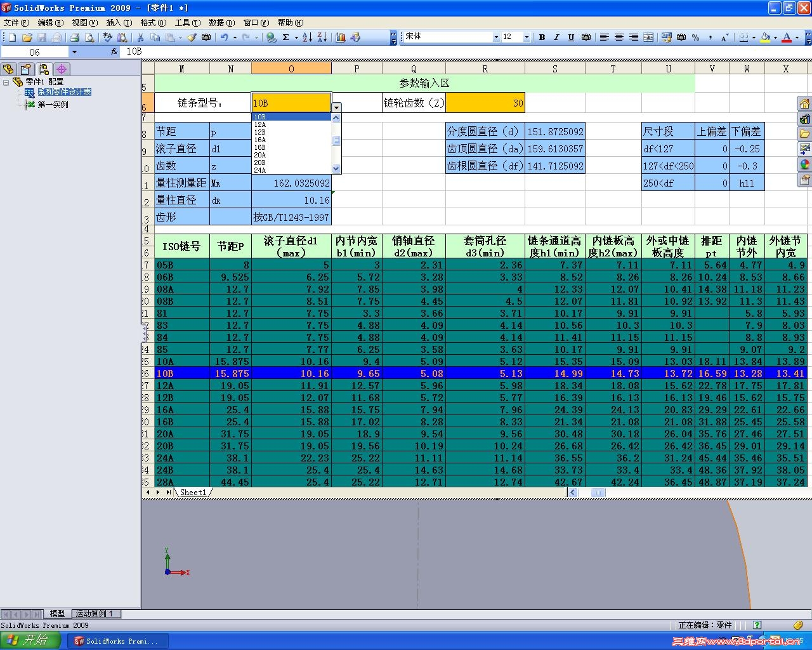Open the FeatureManager design tree tab

point(9,69)
